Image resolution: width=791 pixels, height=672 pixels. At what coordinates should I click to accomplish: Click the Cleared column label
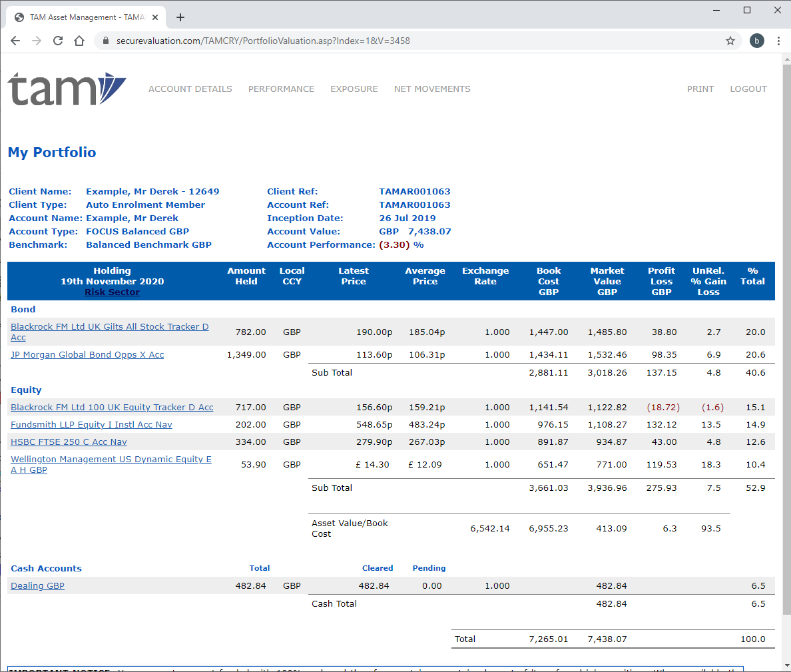tap(378, 568)
